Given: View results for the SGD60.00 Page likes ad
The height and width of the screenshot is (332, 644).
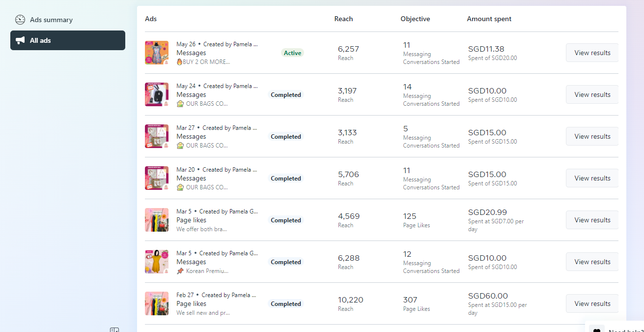Looking at the screenshot, I should pyautogui.click(x=592, y=303).
